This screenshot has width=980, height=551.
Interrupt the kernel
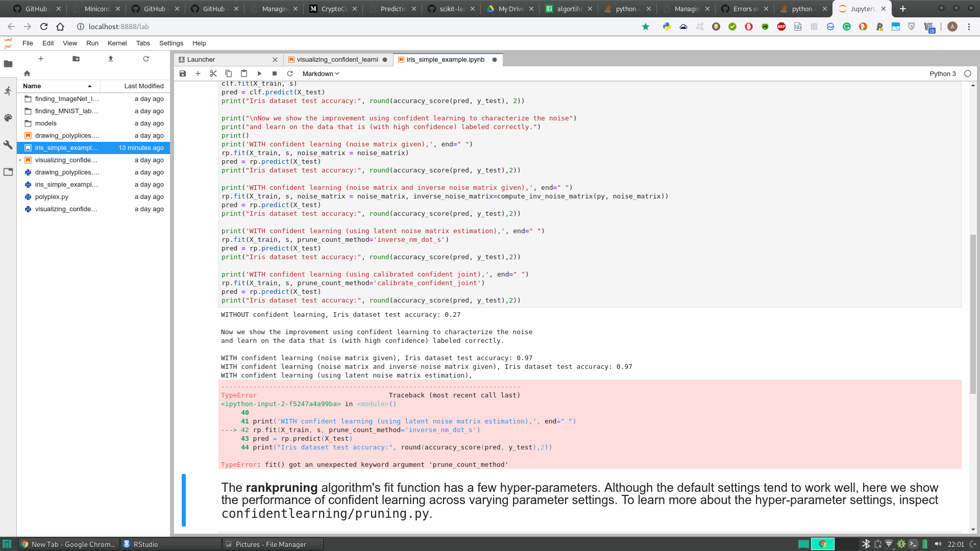click(x=275, y=73)
